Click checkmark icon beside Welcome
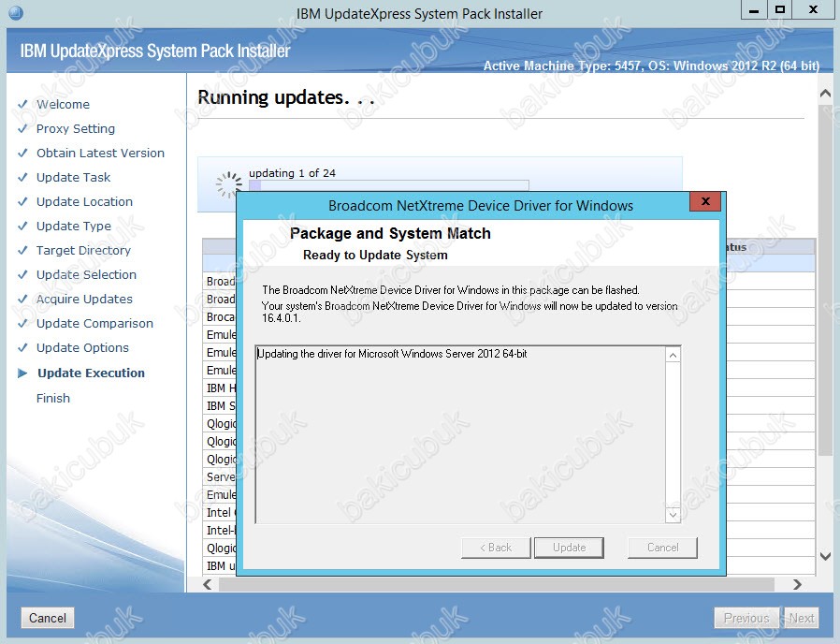 click(x=22, y=104)
